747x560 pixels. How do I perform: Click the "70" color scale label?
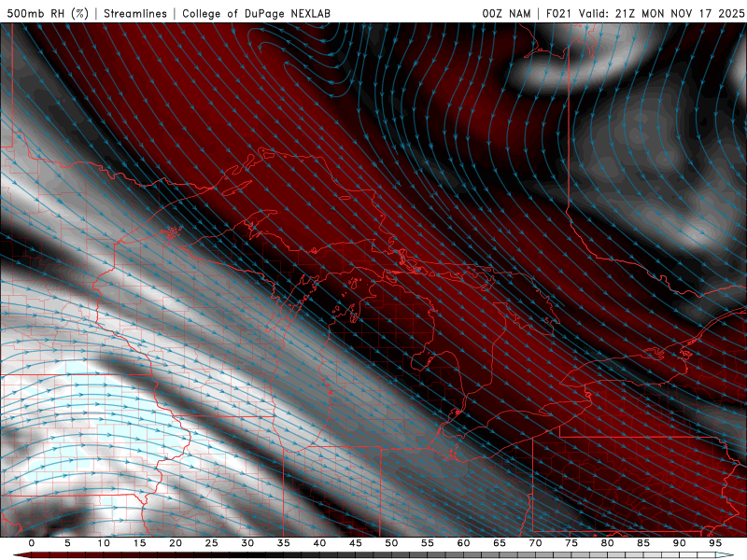(535, 543)
